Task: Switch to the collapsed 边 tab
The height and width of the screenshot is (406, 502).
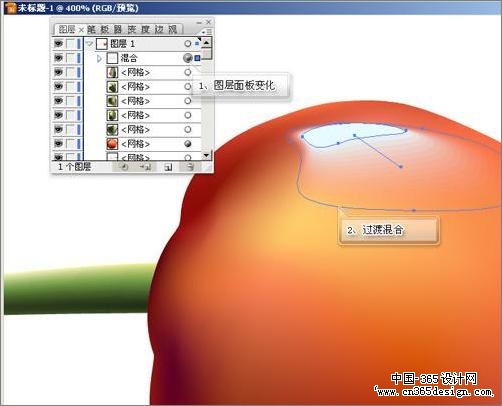Action: 159,30
